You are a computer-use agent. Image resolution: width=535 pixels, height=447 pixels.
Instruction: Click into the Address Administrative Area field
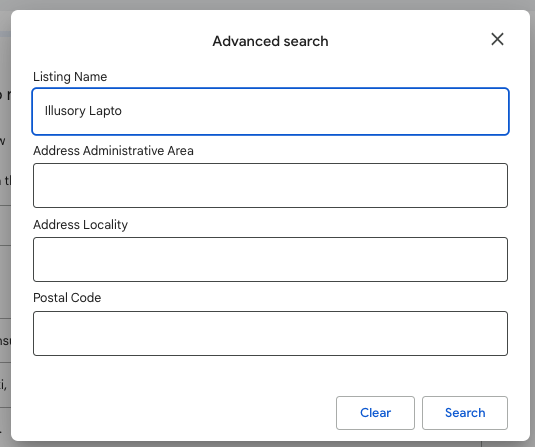[270, 185]
